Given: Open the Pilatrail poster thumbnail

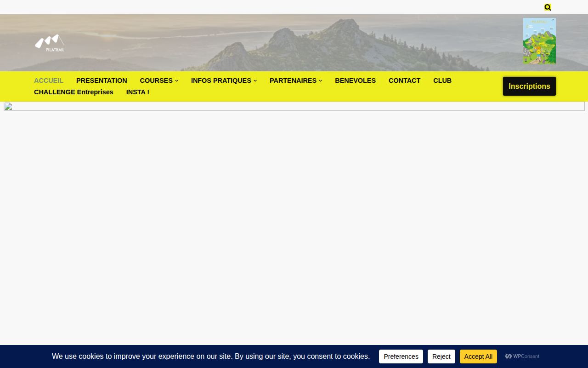Looking at the screenshot, I should (x=539, y=41).
